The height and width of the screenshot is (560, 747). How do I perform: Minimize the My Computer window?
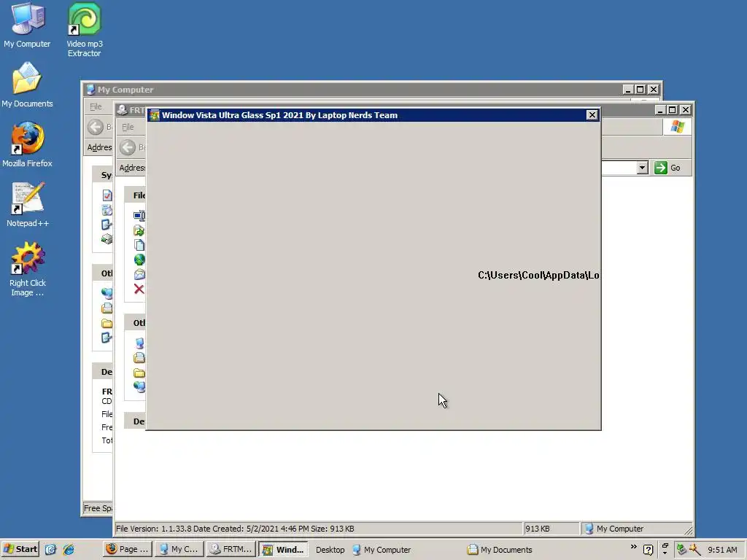coord(628,90)
